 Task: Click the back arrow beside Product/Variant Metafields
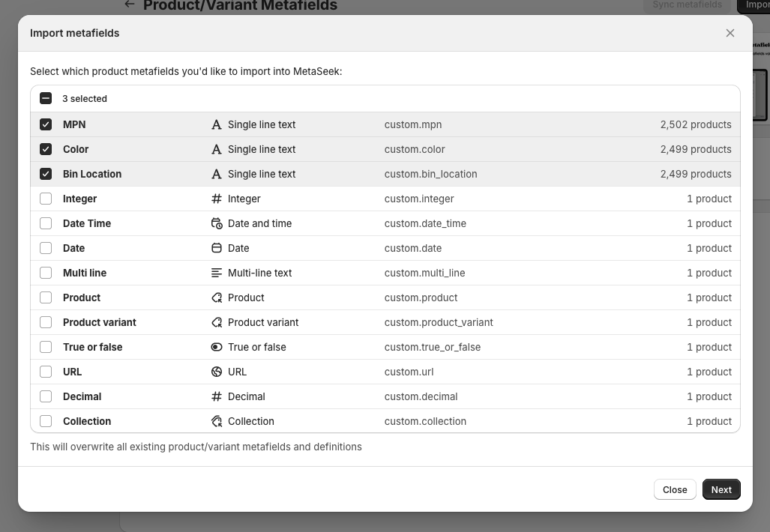(129, 4)
